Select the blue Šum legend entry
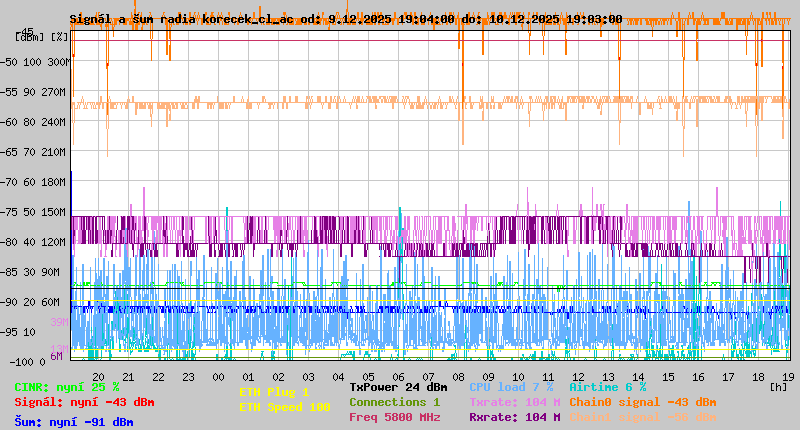 tap(74, 422)
